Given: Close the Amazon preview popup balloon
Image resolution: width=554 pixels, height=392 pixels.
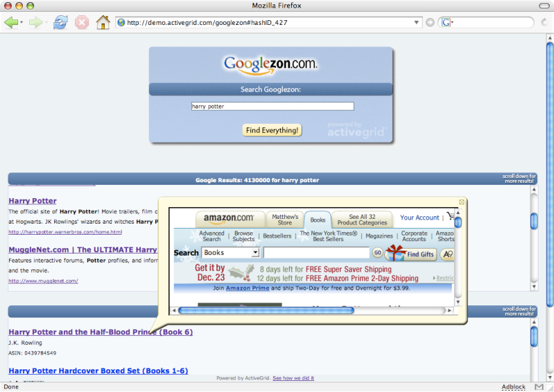Looking at the screenshot, I should [x=461, y=202].
